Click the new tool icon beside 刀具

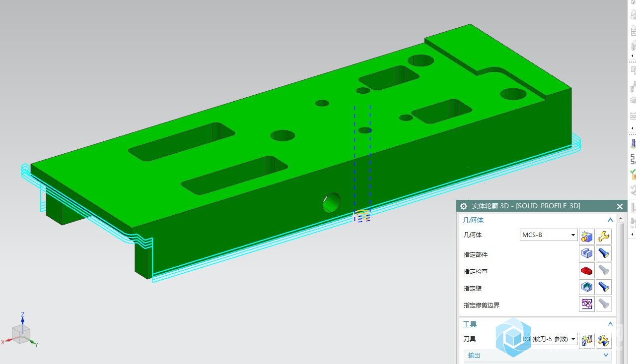(x=587, y=340)
